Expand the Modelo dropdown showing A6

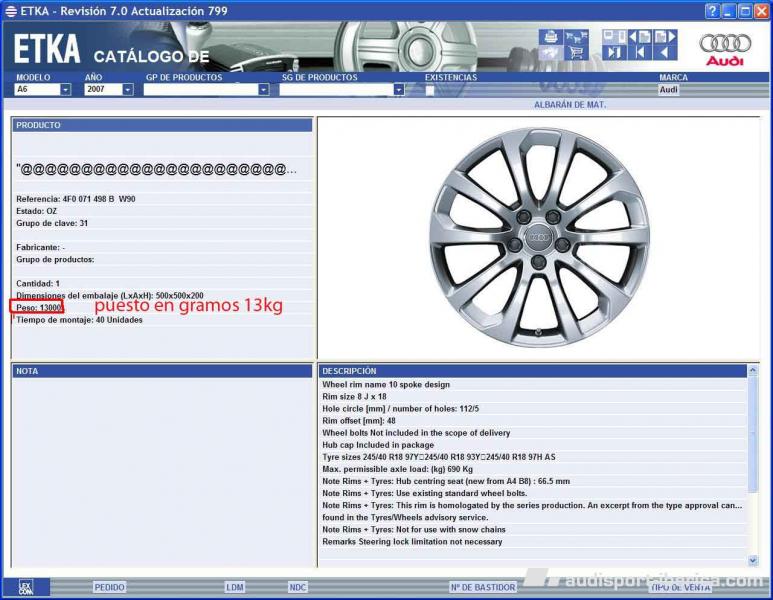pos(66,89)
